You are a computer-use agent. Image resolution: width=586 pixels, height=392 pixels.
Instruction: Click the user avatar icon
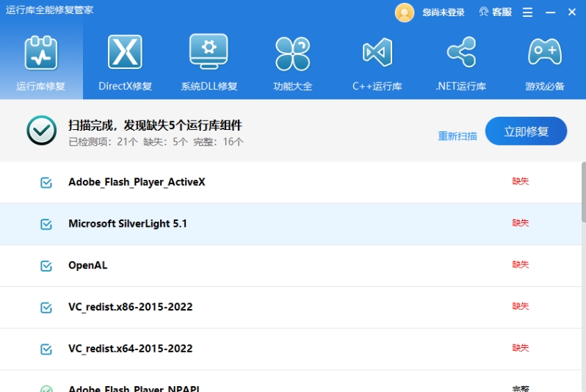tap(405, 12)
